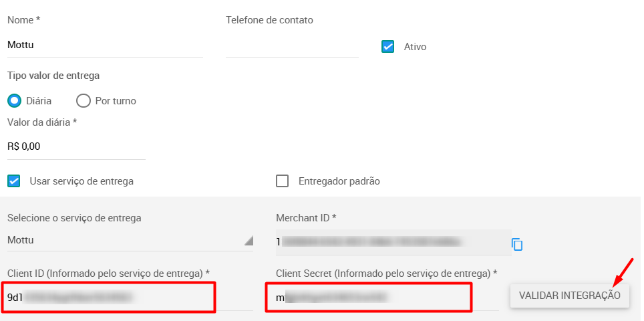Screen dimensions: 644x321
Task: Select the Diária radio button
Action: (x=15, y=101)
